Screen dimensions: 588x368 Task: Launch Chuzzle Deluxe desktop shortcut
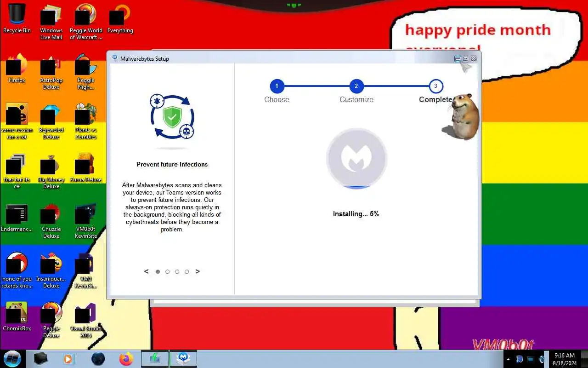point(51,221)
